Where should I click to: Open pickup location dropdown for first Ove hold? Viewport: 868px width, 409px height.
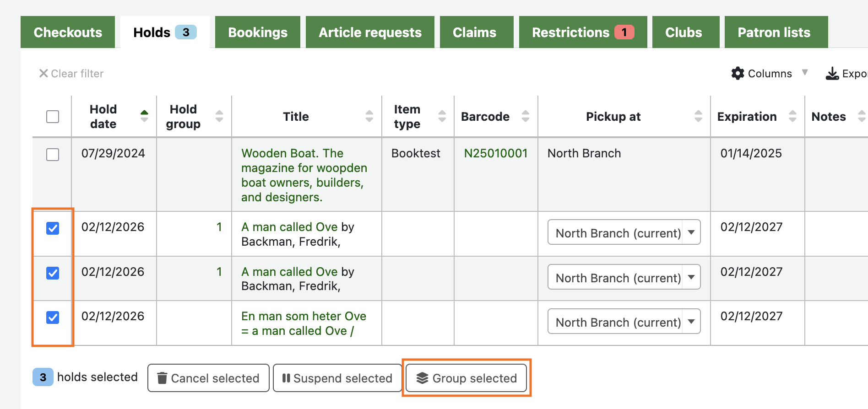click(x=624, y=232)
